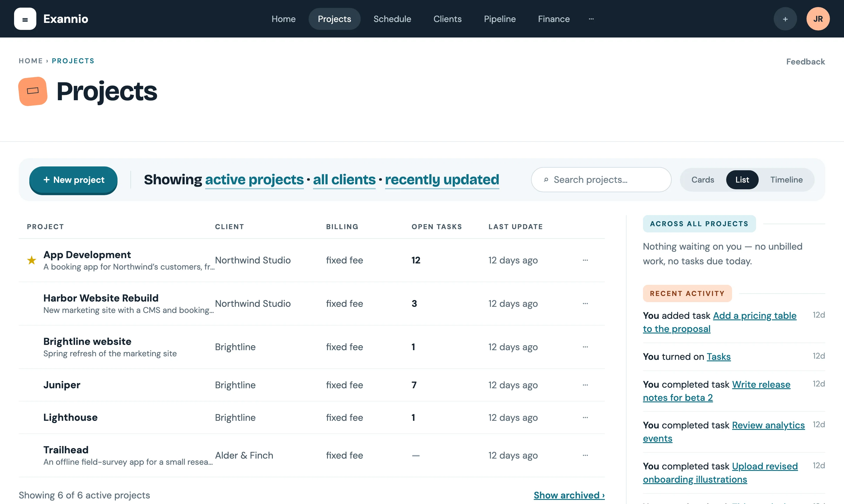Click open tasks count 12
Viewport: 844px width, 504px height.
click(416, 260)
